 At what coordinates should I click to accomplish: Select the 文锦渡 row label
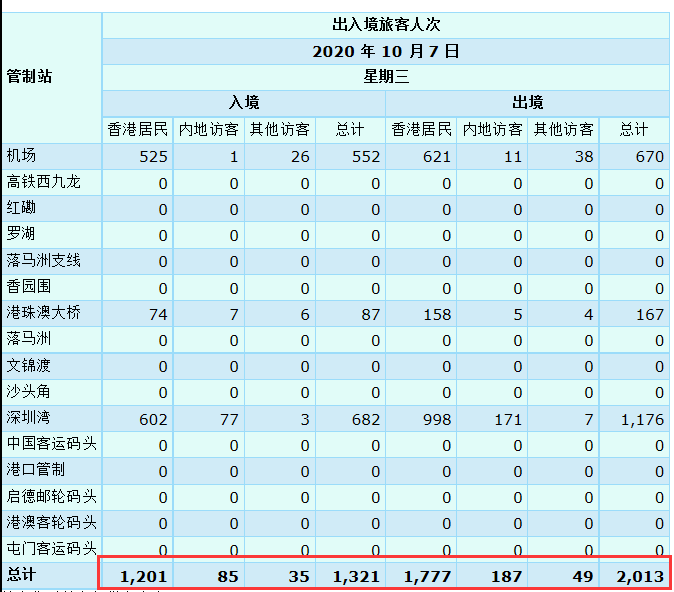28,366
